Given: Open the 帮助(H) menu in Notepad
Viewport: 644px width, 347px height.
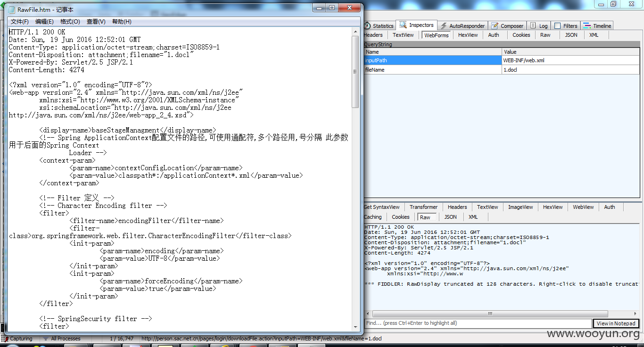Looking at the screenshot, I should point(122,22).
